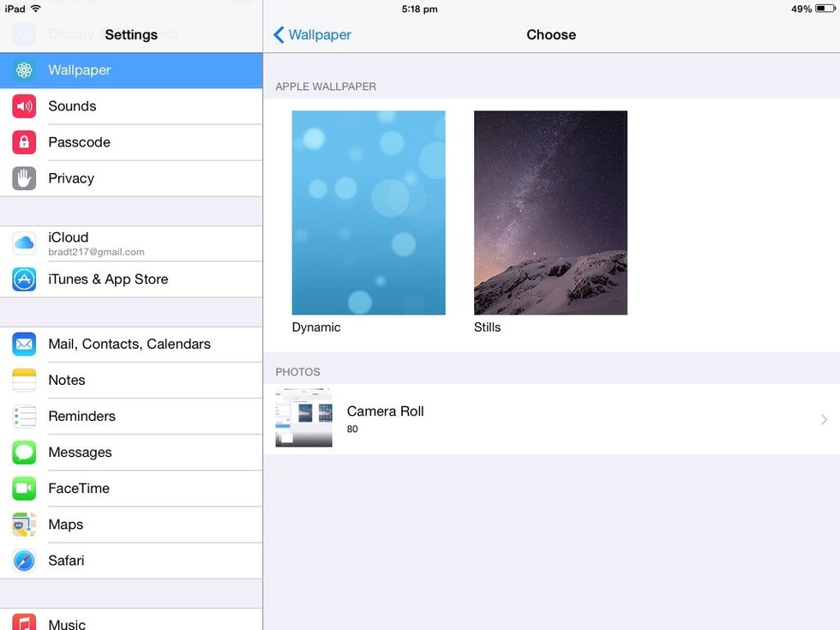The height and width of the screenshot is (630, 840).
Task: Click the Notes app icon
Action: (24, 380)
